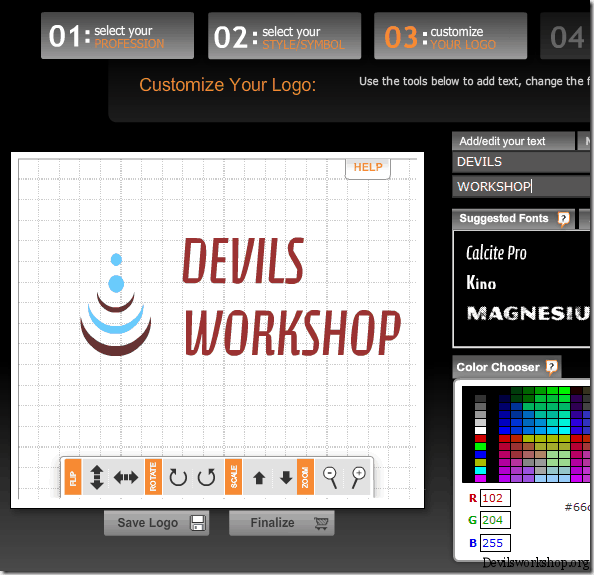Choose the Kino font
The width and height of the screenshot is (594, 575).
point(481,283)
